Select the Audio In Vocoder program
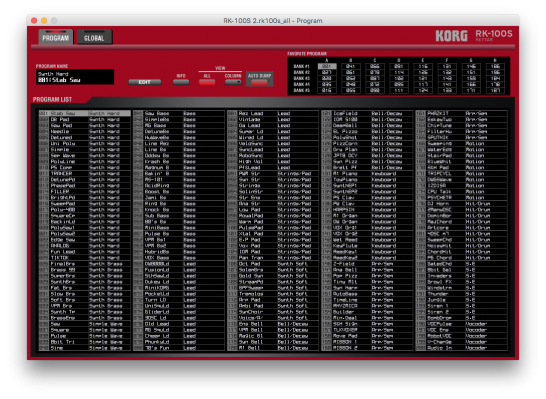 461,347
